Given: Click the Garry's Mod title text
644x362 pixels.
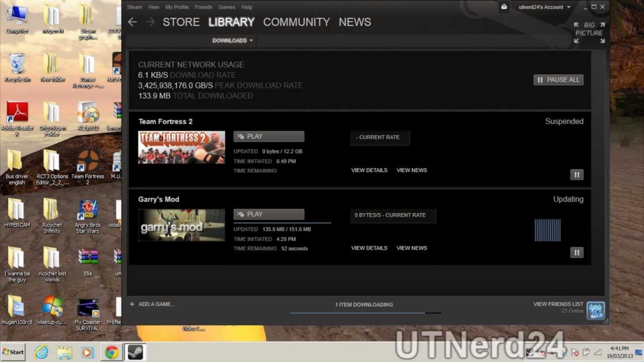Looking at the screenshot, I should pos(158,199).
